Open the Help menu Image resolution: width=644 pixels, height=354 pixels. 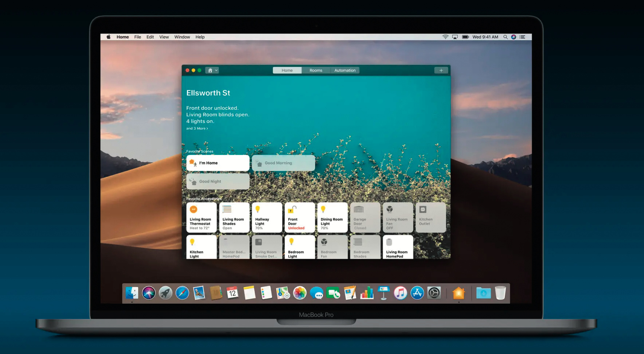pos(200,37)
